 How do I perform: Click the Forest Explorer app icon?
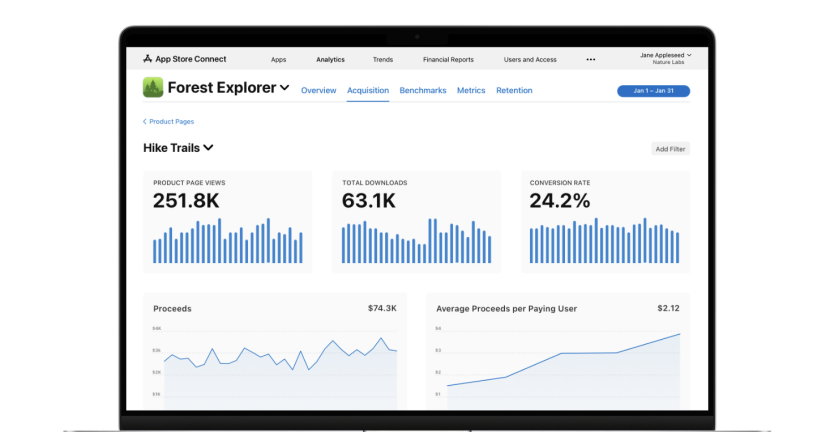pyautogui.click(x=153, y=88)
